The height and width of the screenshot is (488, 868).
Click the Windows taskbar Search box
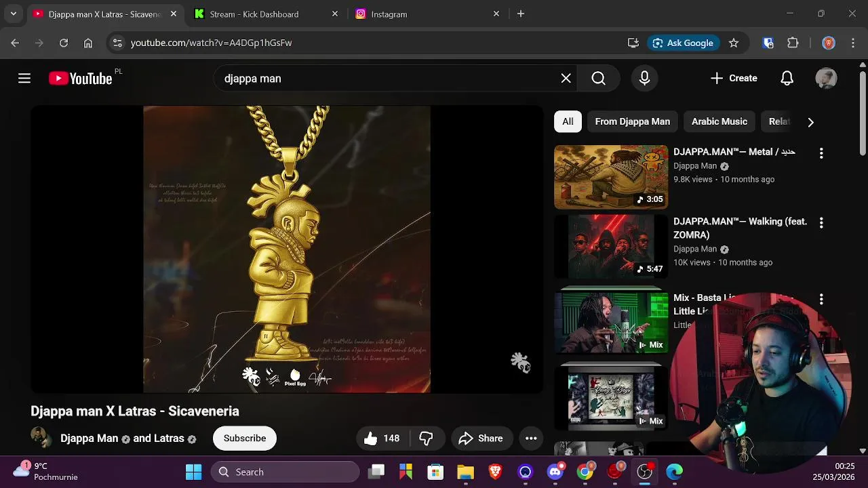tap(285, 472)
